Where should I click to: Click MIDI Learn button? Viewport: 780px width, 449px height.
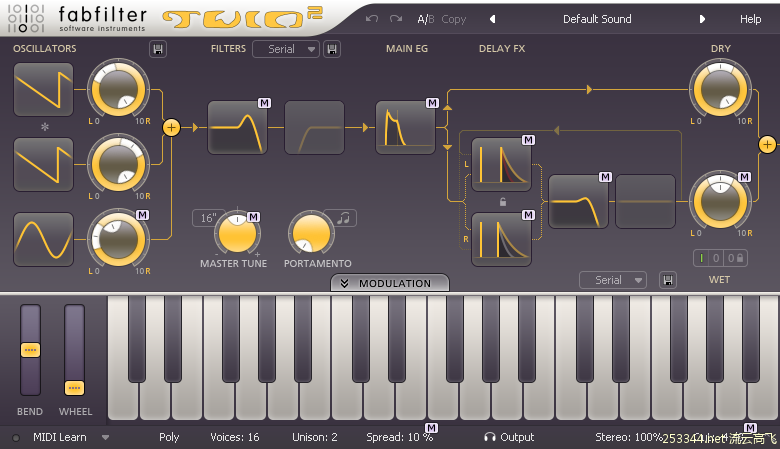[60, 437]
